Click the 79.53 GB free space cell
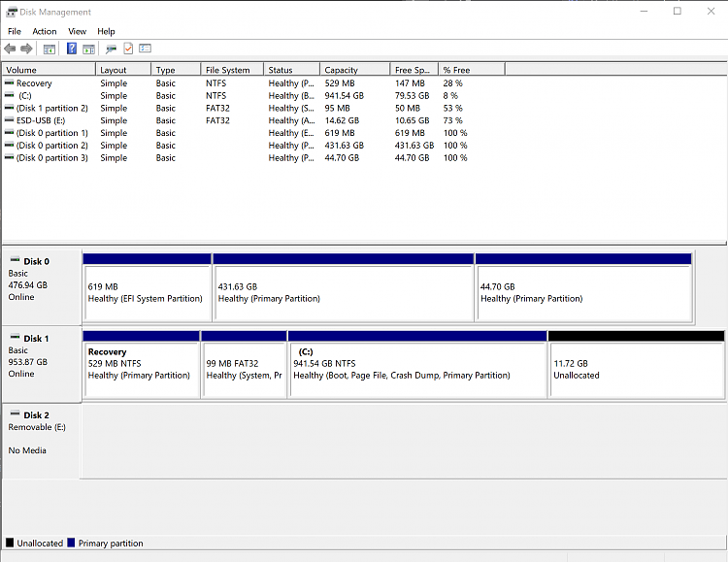This screenshot has width=728, height=562. coord(412,96)
